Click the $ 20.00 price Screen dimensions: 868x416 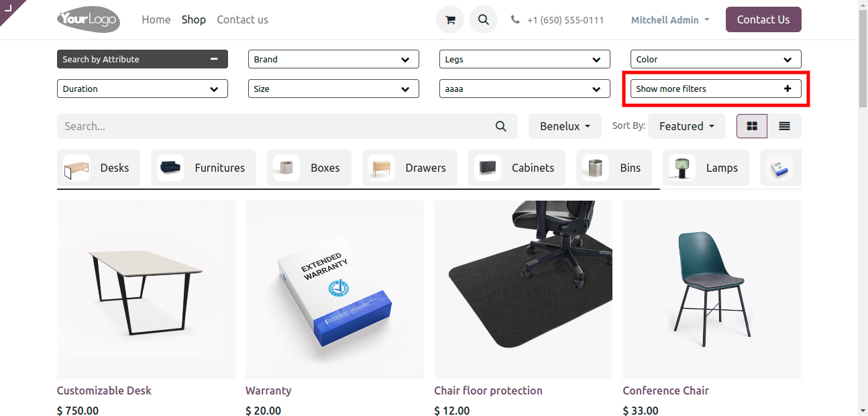263,410
